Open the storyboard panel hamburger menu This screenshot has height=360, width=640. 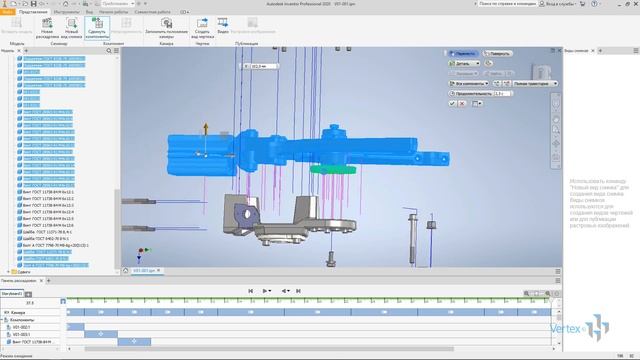pyautogui.click(x=558, y=280)
